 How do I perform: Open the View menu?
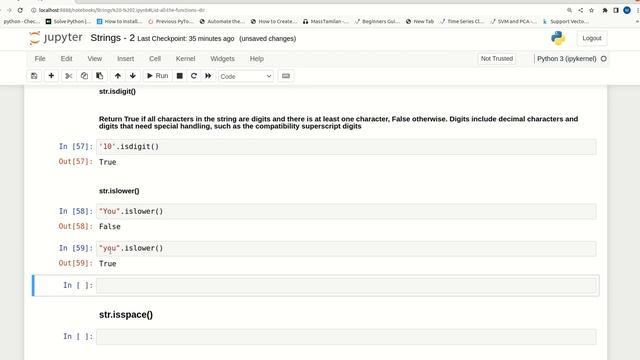tap(95, 59)
